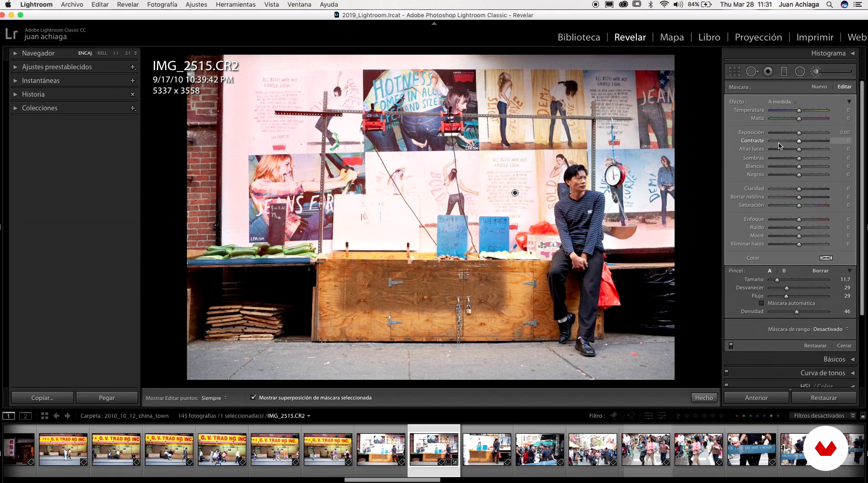Open the Archivo menu

(x=72, y=5)
